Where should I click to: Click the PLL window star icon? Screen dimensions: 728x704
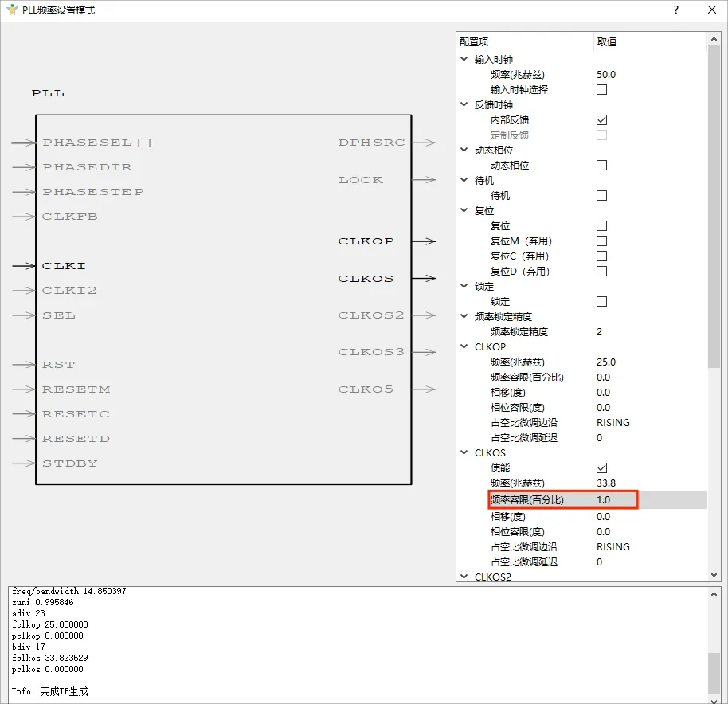point(12,10)
